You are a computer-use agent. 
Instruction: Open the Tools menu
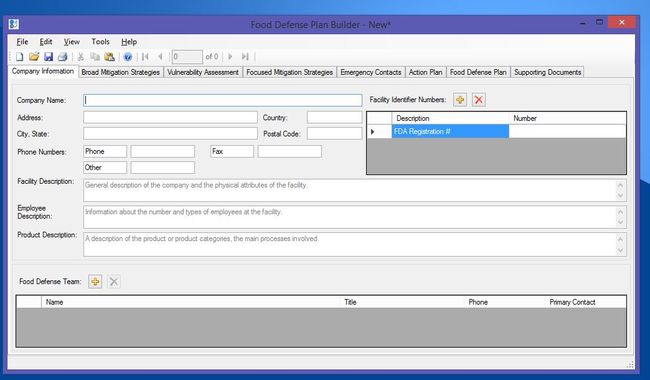pyautogui.click(x=100, y=42)
